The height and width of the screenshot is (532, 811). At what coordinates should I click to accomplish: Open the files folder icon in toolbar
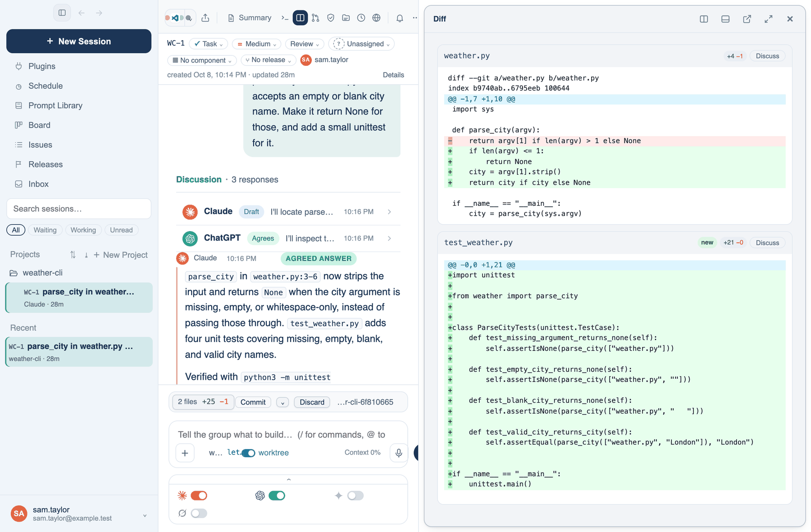click(x=346, y=18)
